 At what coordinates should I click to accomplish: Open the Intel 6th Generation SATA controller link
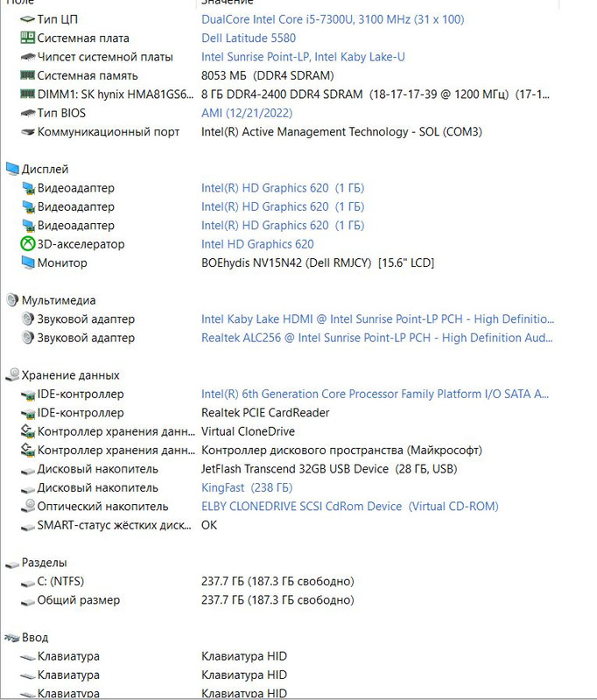coord(375,394)
